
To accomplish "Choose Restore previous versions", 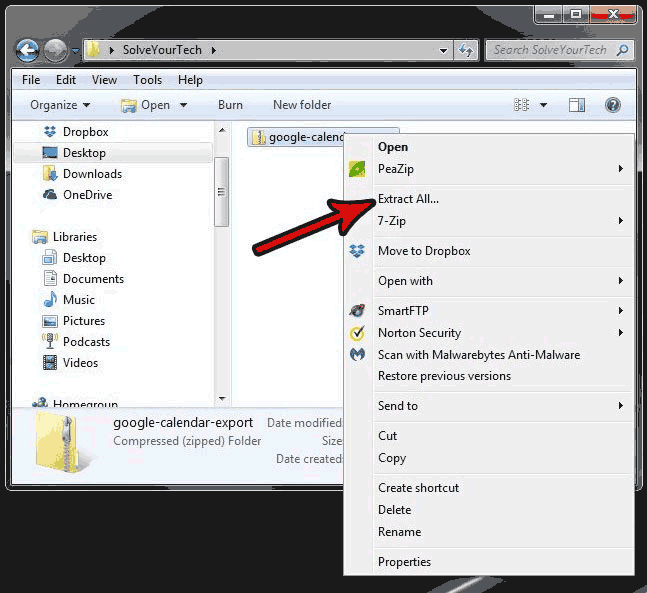I will [444, 376].
